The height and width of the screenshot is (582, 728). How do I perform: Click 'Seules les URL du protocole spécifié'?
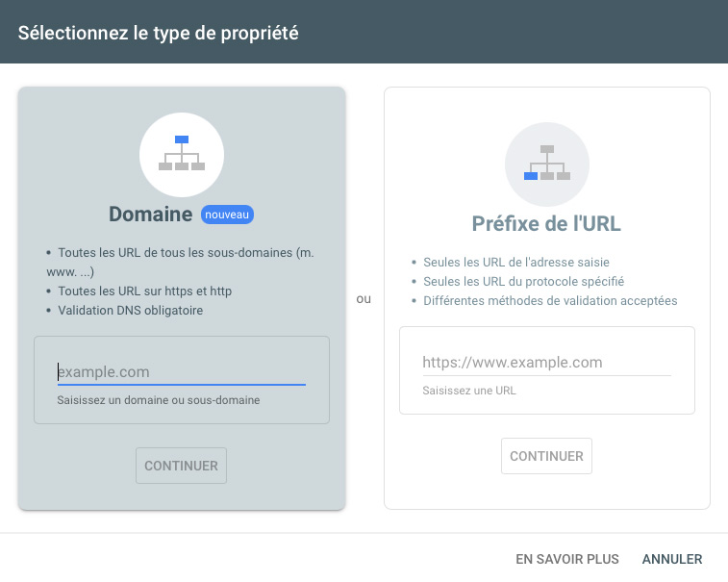click(x=524, y=282)
